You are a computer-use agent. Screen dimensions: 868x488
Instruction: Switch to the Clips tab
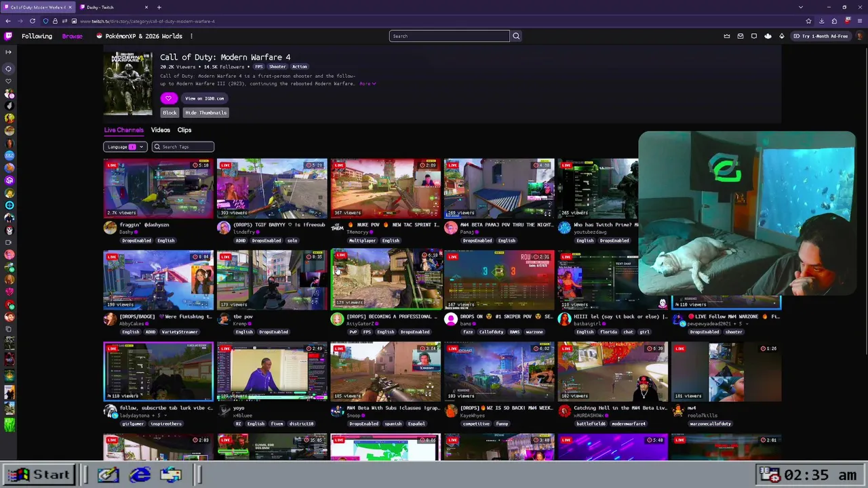click(184, 130)
